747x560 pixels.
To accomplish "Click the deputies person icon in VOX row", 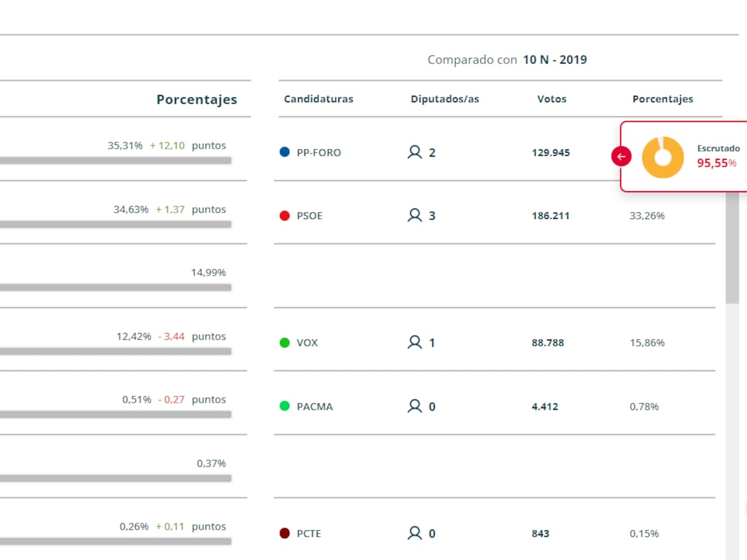I will click(415, 342).
